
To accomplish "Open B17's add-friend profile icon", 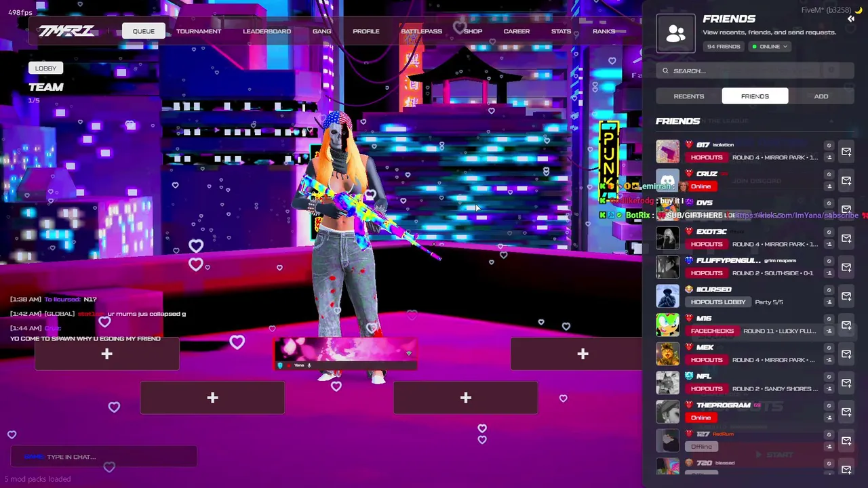I will tap(829, 157).
